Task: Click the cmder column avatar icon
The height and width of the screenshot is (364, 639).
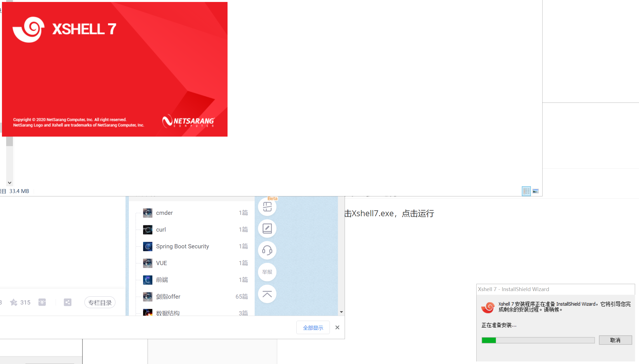Action: 148,213
